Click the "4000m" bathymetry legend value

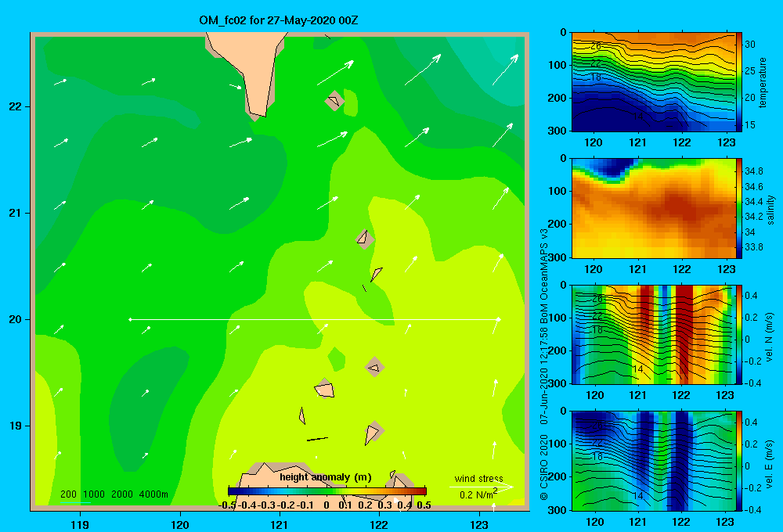(x=153, y=494)
